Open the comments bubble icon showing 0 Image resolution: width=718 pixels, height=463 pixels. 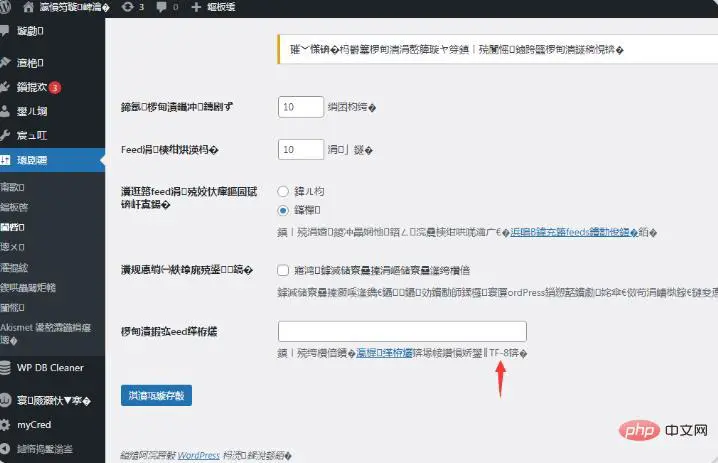pyautogui.click(x=161, y=7)
